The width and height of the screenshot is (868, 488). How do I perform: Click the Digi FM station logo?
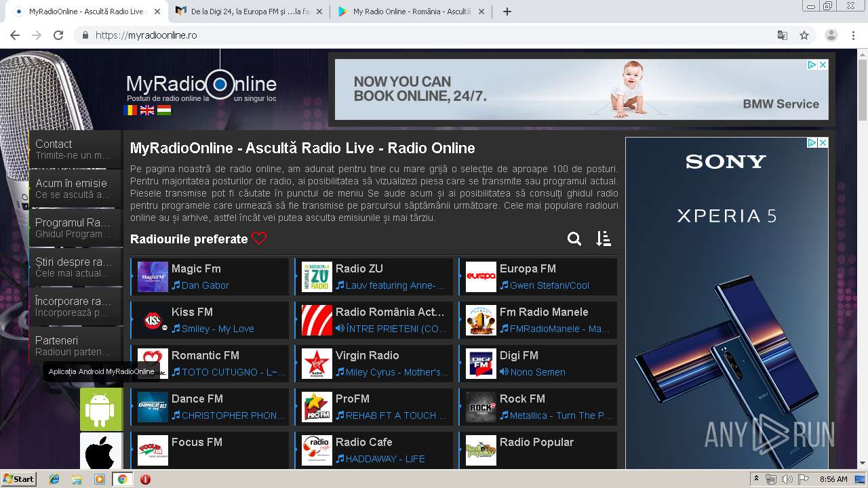coord(481,364)
